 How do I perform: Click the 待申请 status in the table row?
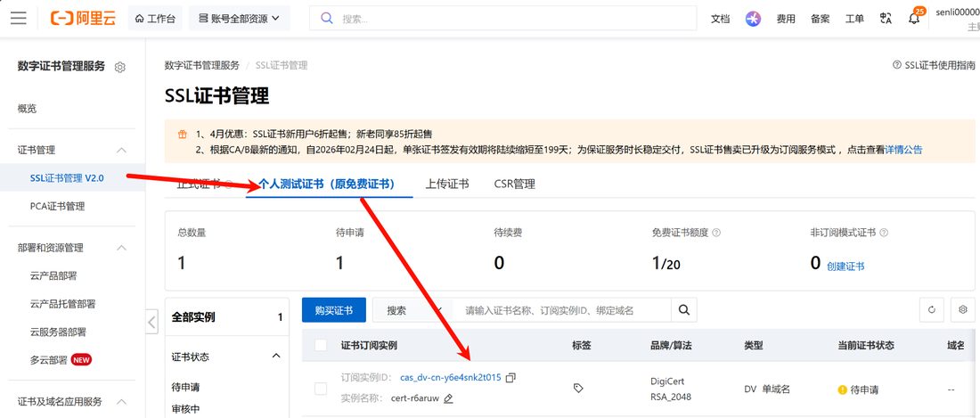pos(858,389)
